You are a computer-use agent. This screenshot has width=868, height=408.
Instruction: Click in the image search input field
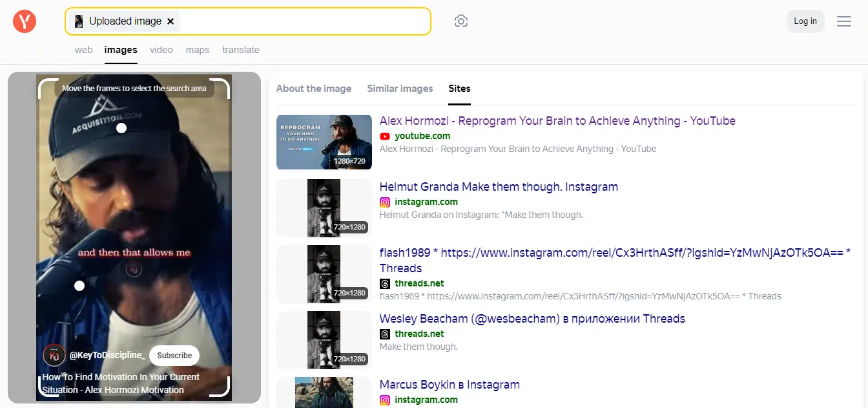click(304, 21)
